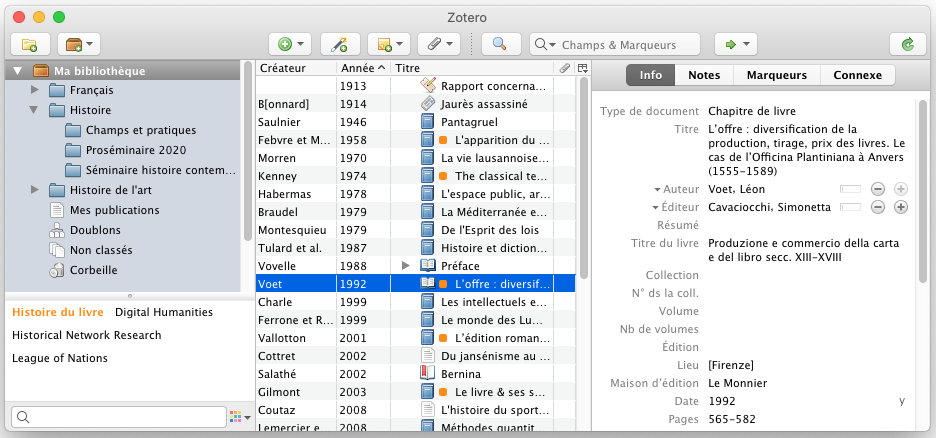Click the Sync with Zotero button

(907, 44)
